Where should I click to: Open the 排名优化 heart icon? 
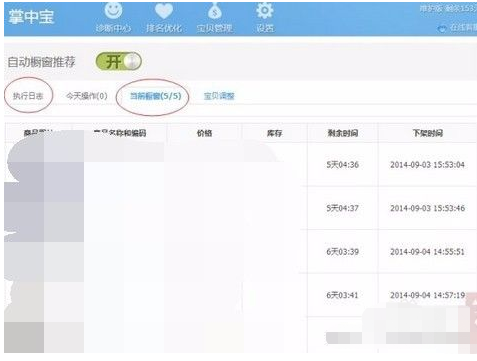164,11
